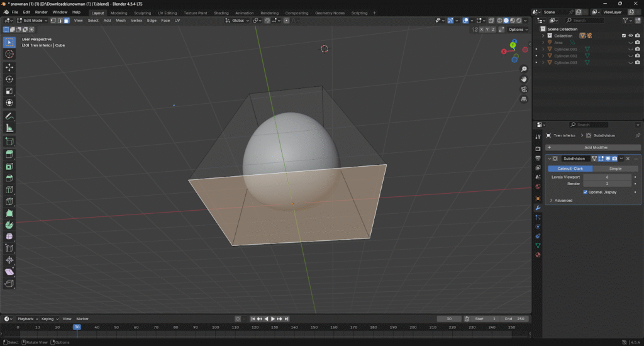The width and height of the screenshot is (644, 346).
Task: Click the zoom magnifier viewport icon
Action: click(524, 69)
